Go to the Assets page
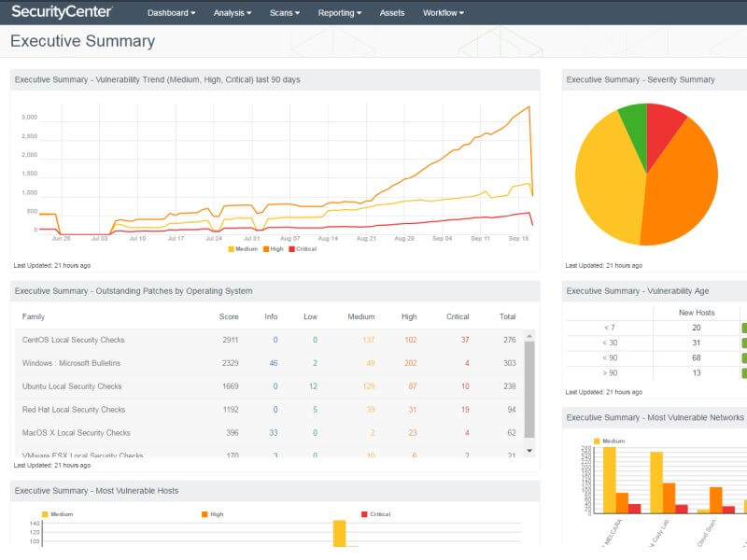 392,13
